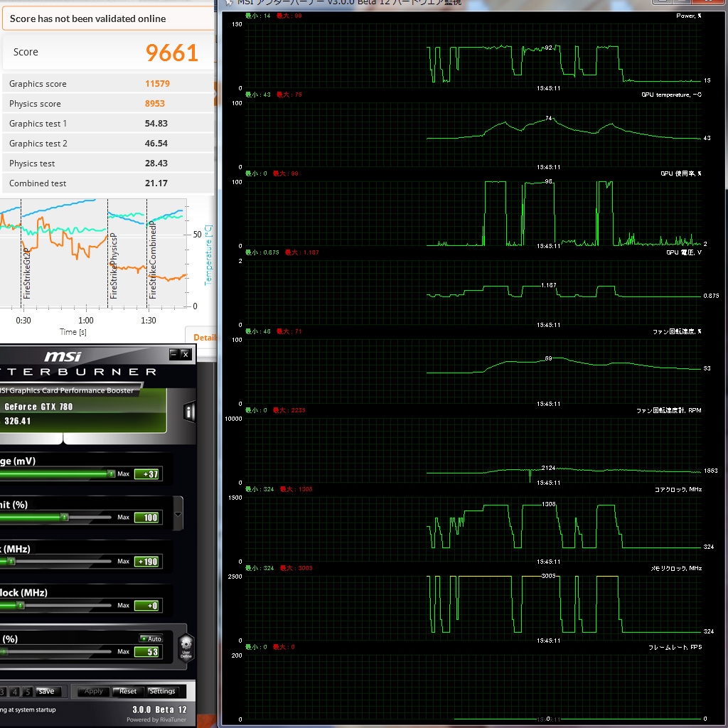The height and width of the screenshot is (728, 728).
Task: Click the 'Time [s]' axis label
Action: (73, 332)
